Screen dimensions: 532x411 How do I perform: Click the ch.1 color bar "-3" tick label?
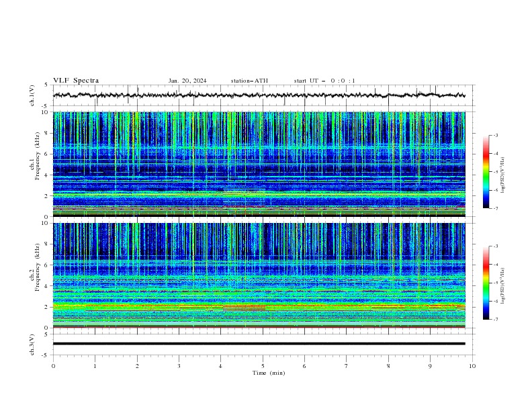tap(496, 136)
